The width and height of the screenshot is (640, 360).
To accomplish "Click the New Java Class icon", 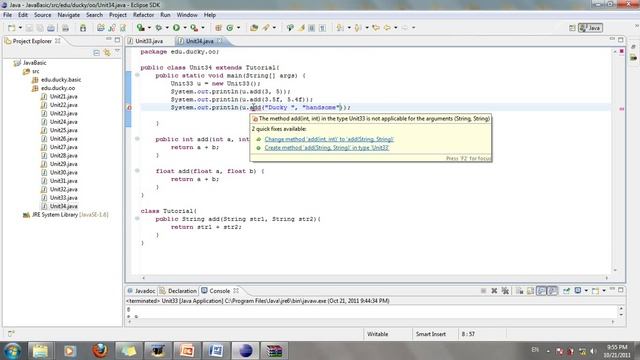I will click(x=230, y=28).
